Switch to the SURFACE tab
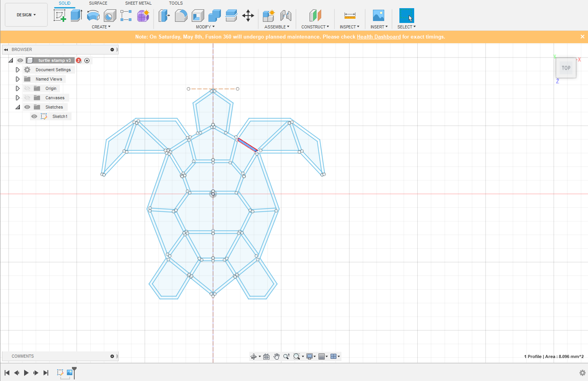This screenshot has width=588, height=381. 98,3
